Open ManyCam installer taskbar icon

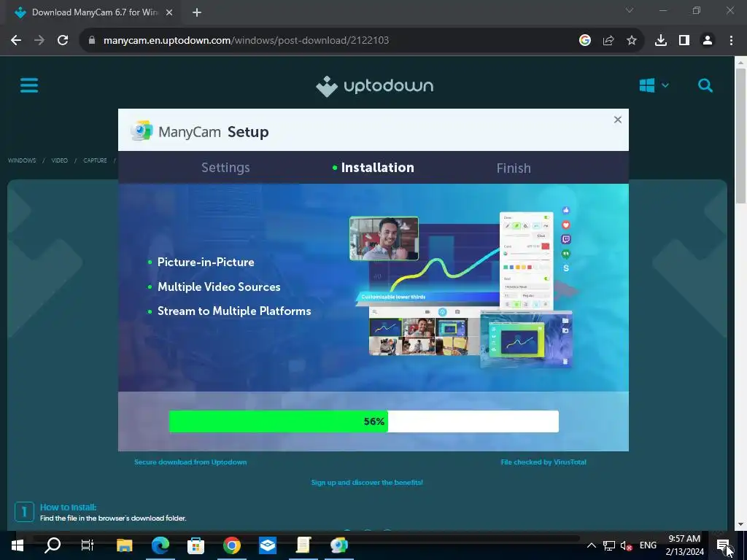(x=339, y=545)
